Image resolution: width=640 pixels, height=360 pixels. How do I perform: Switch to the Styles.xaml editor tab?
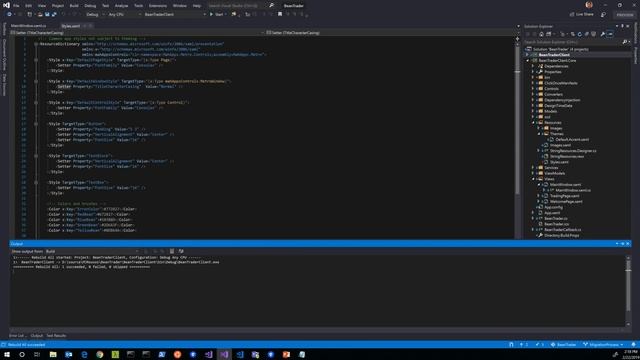point(71,26)
